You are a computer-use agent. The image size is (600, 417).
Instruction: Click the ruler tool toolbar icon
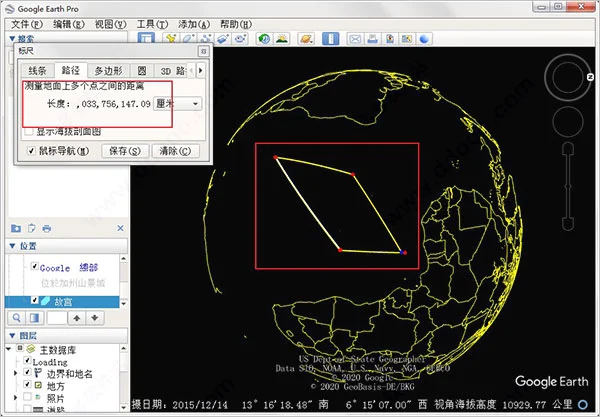[331, 39]
